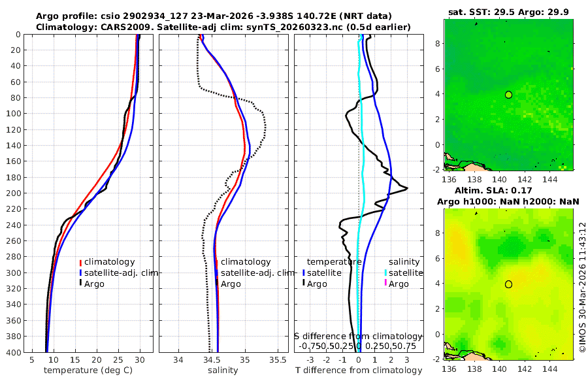Click the 'T difference from climatology' axis label
Viewport: 588px width, 379px height.
[x=359, y=371]
